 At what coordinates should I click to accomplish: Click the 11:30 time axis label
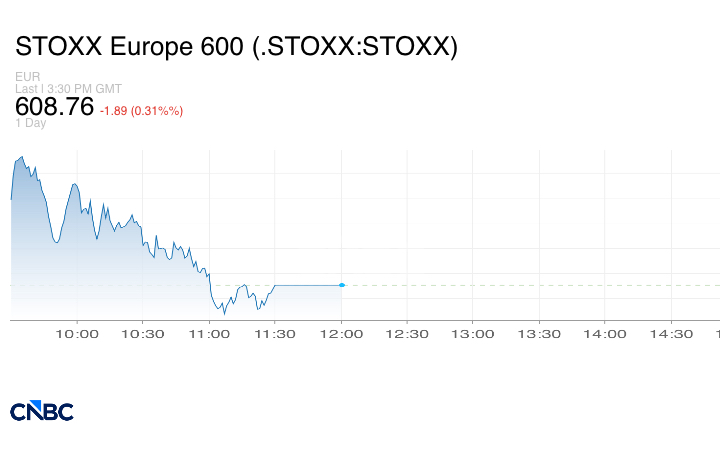point(275,334)
